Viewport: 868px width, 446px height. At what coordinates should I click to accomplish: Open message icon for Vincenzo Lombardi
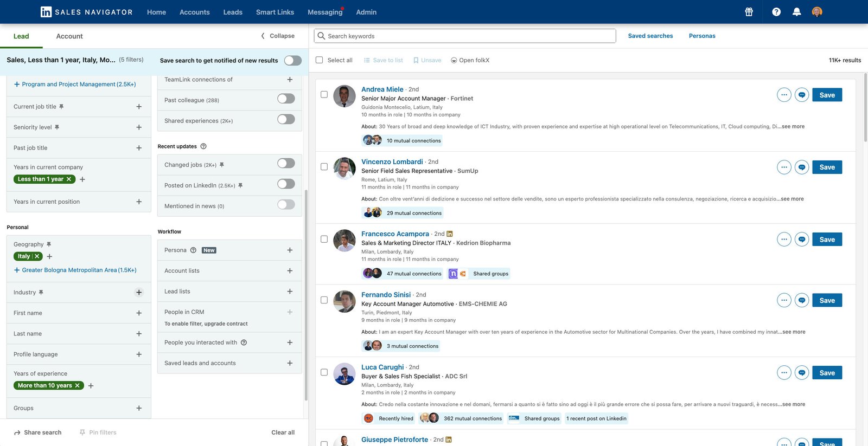click(802, 167)
